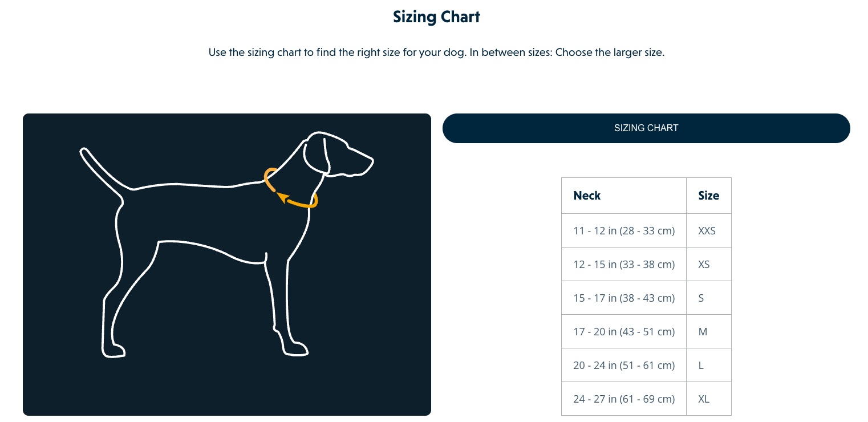868x422 pixels.
Task: Click the Sizing Chart page heading
Action: 436,17
